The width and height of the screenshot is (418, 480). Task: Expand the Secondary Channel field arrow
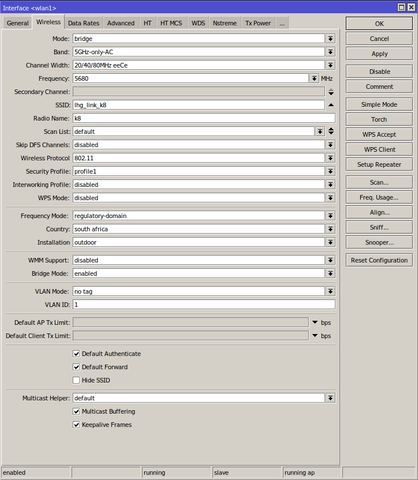(x=331, y=92)
